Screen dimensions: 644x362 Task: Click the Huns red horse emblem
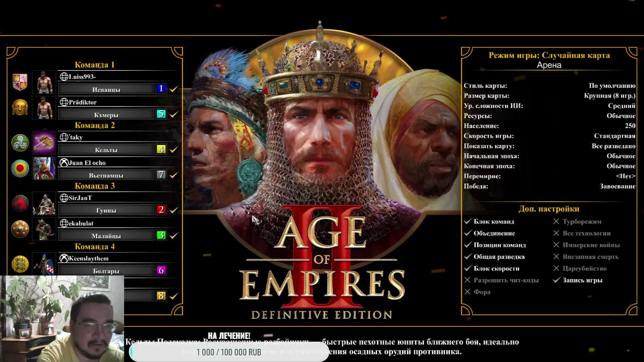[x=20, y=203]
